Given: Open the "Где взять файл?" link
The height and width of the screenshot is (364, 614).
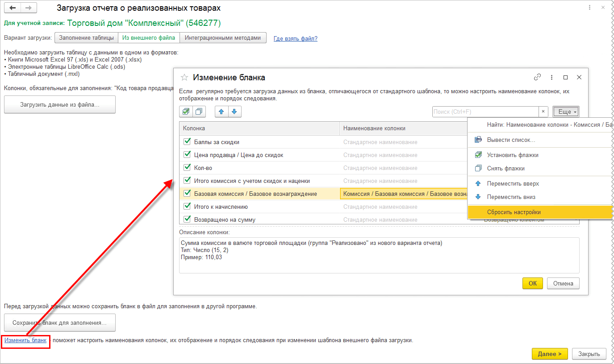Looking at the screenshot, I should click(295, 38).
